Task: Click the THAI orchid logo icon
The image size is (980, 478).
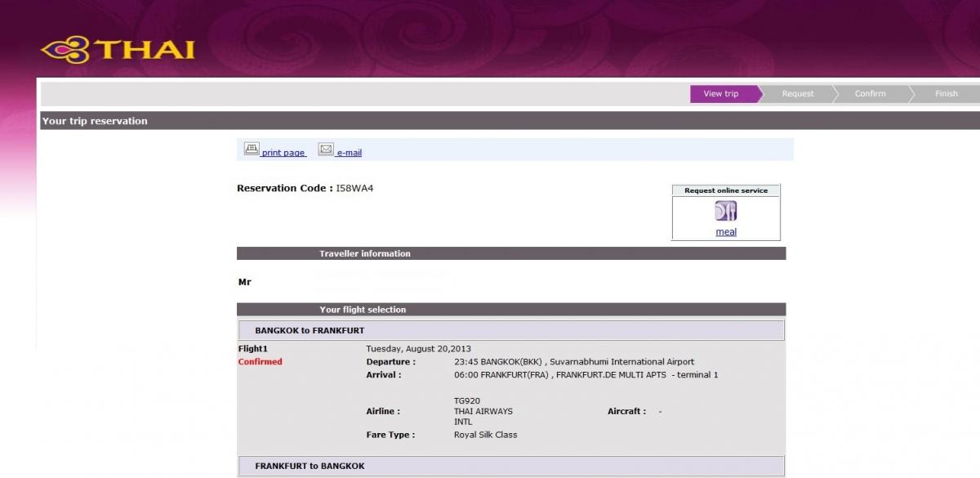Action: point(65,49)
